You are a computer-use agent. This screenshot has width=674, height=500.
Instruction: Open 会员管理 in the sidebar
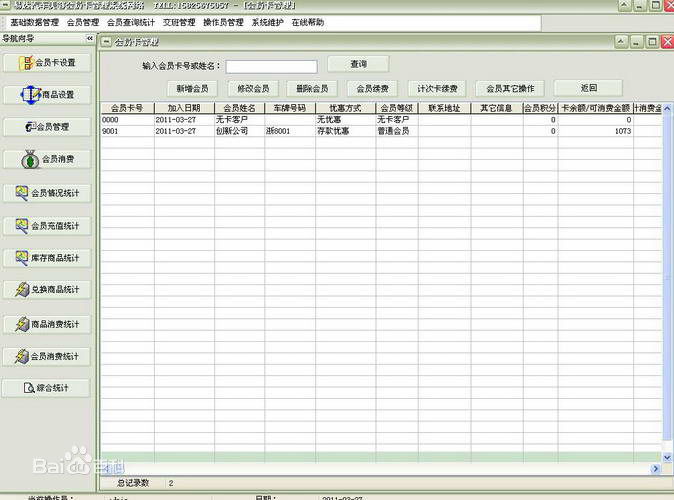coord(47,127)
